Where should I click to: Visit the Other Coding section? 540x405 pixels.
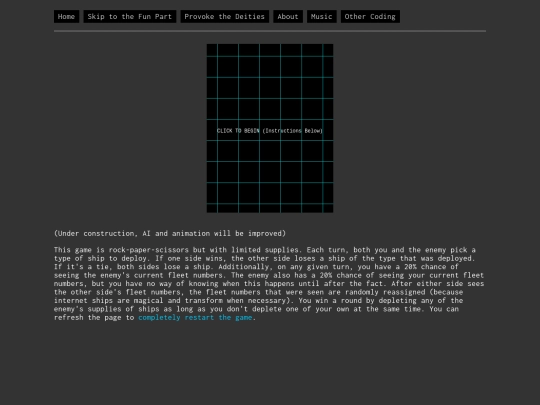coord(370,17)
